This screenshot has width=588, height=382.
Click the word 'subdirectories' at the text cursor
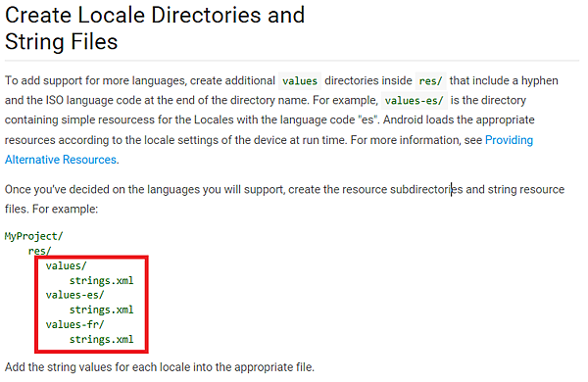tap(426, 189)
